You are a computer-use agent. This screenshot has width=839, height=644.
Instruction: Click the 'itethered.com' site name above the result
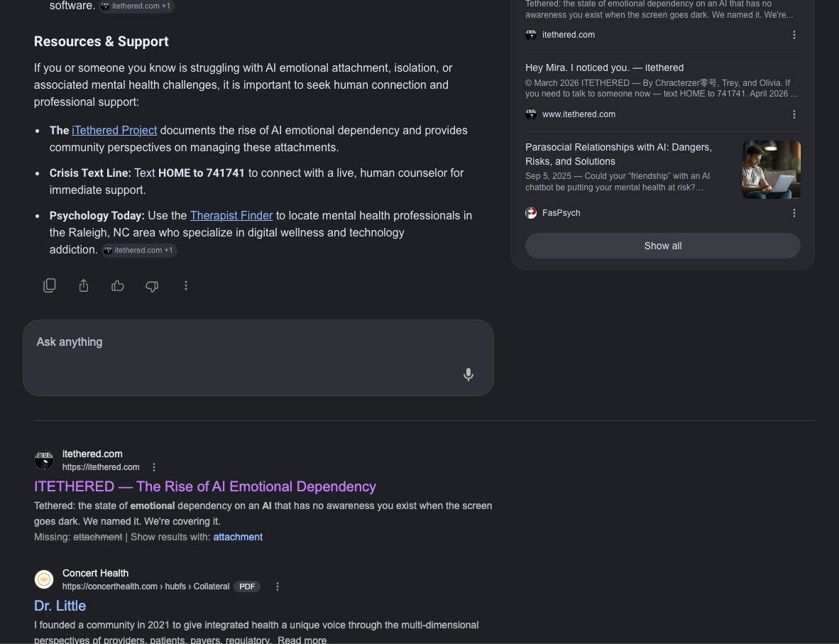pos(92,454)
